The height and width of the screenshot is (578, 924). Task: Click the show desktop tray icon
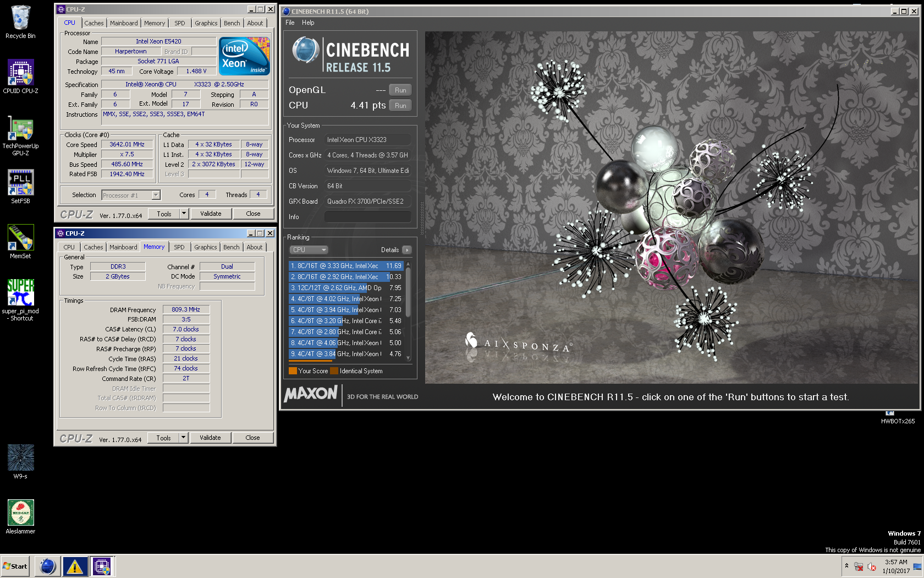point(917,566)
